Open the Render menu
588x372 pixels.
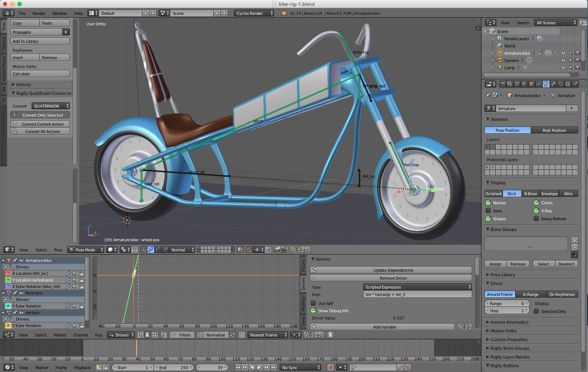pyautogui.click(x=39, y=13)
